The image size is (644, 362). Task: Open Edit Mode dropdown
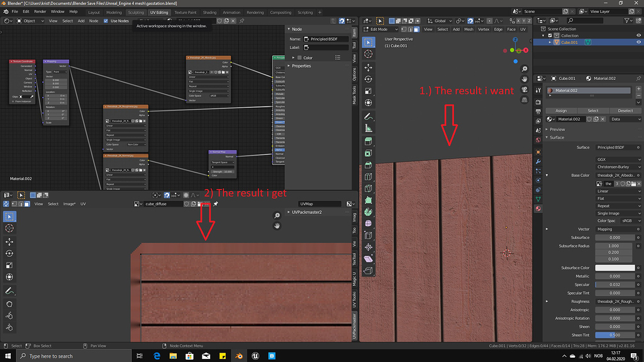(x=380, y=29)
